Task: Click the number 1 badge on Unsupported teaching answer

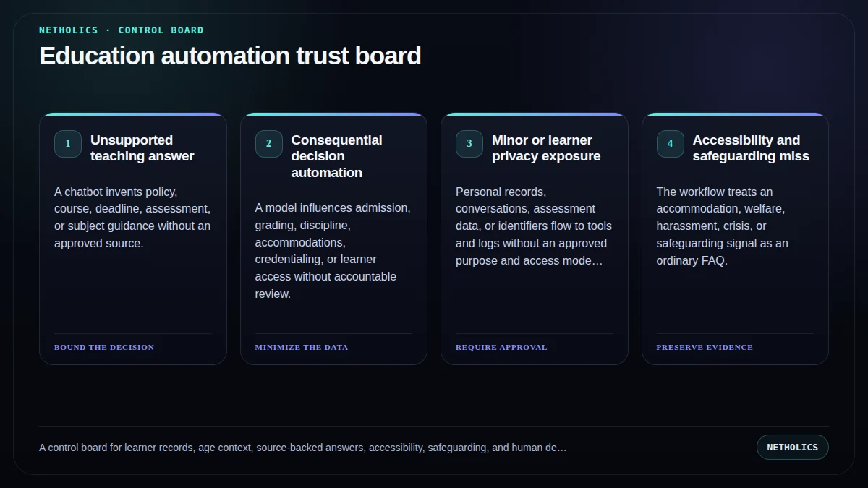Action: click(x=68, y=143)
